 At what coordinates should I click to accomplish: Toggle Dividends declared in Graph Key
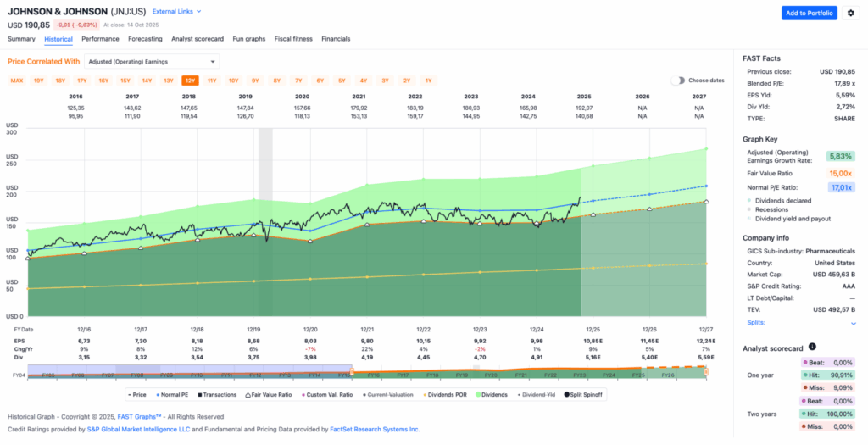click(748, 199)
